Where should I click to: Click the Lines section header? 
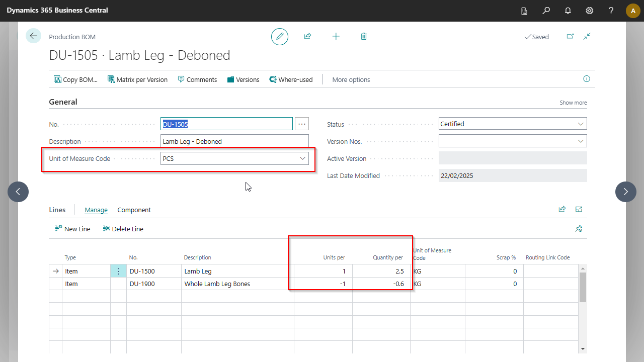57,210
